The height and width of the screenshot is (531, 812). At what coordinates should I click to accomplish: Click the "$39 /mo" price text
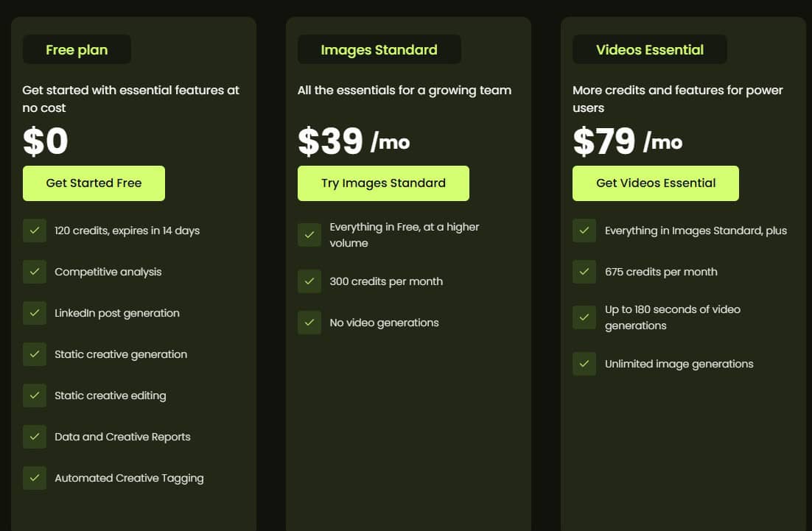point(353,141)
